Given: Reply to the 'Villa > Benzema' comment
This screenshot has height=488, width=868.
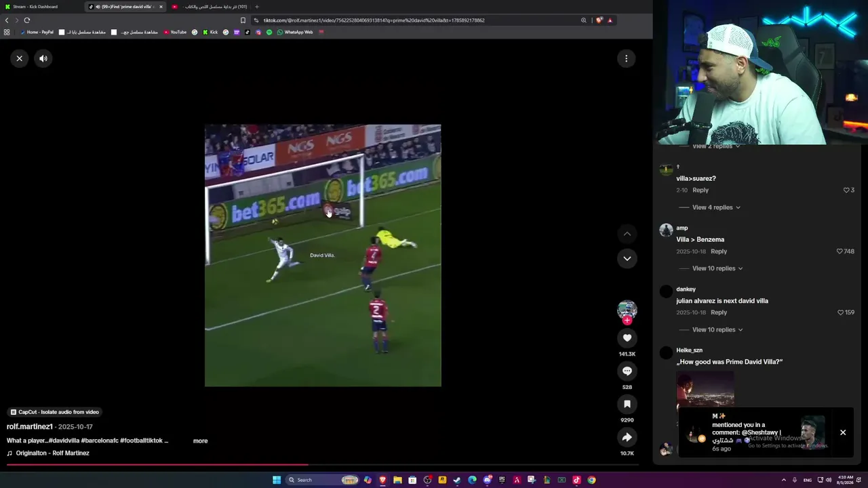Looking at the screenshot, I should [719, 251].
